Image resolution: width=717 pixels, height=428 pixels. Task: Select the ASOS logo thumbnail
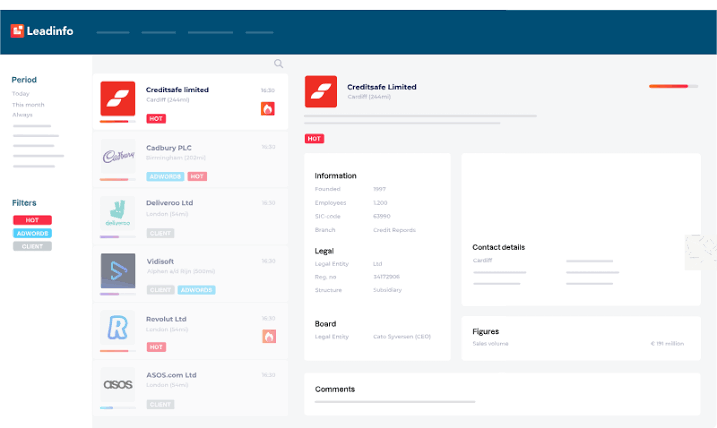(x=118, y=385)
